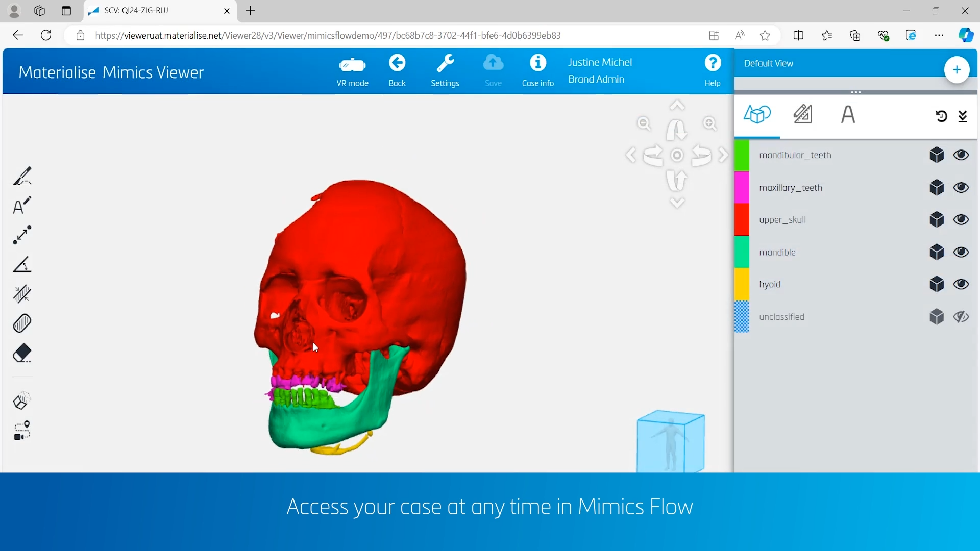Add a new view with plus button
980x551 pixels.
(x=957, y=70)
